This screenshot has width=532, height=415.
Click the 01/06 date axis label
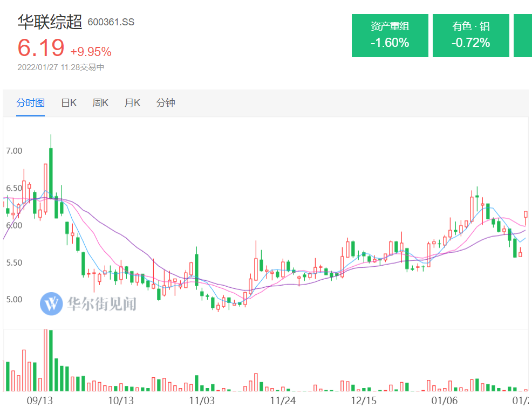tap(445, 401)
